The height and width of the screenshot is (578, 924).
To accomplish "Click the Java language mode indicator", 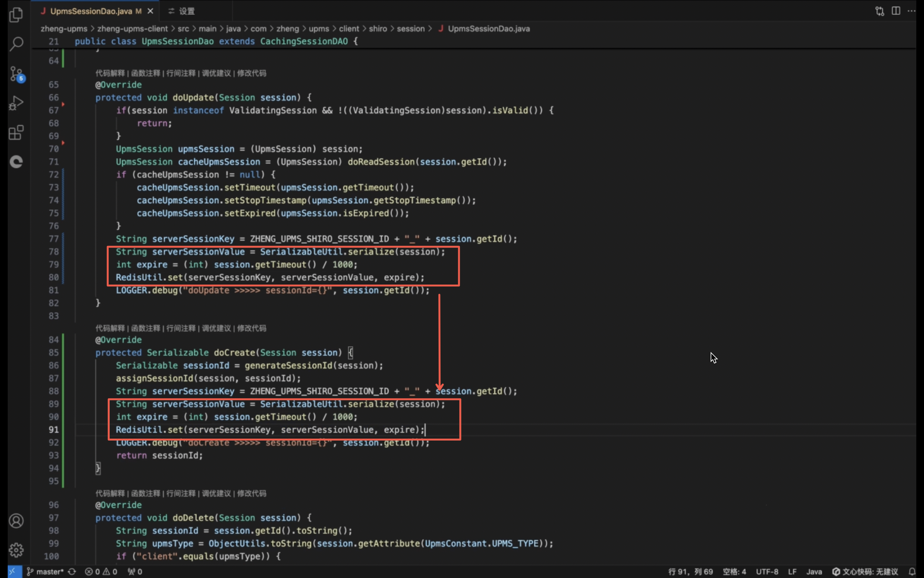I will point(814,572).
